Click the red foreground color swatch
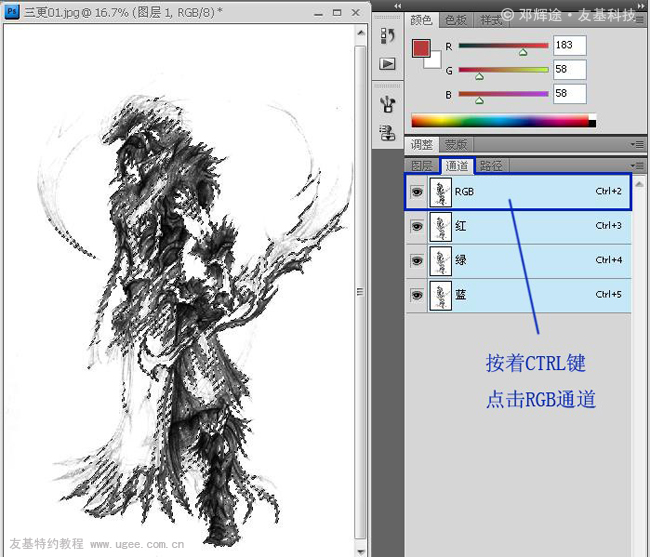Viewport: 650px width, 557px height. pos(421,48)
